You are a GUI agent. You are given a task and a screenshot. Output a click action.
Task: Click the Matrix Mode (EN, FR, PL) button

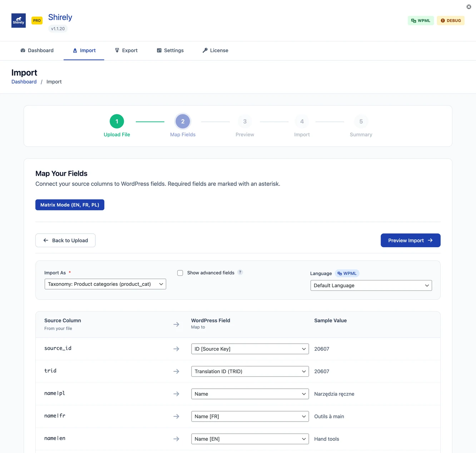click(70, 205)
